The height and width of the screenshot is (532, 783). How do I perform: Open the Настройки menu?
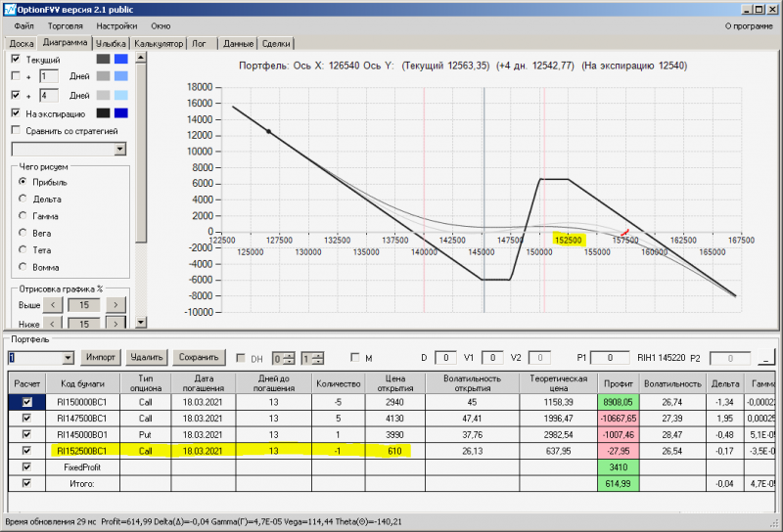[x=116, y=26]
